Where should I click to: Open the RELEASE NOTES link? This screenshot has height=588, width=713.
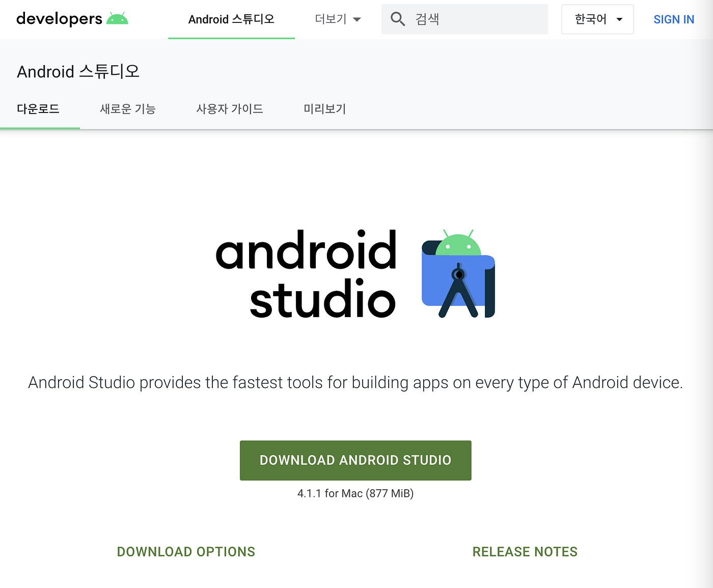click(525, 552)
